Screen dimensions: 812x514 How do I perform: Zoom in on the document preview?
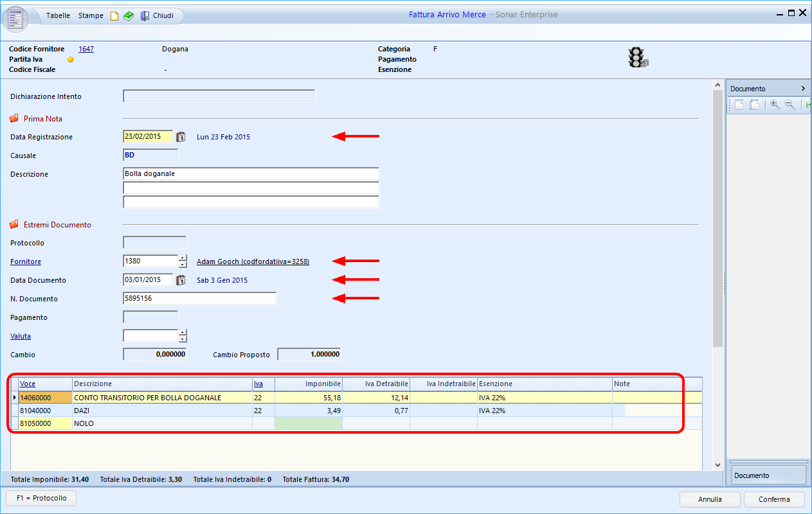tap(775, 105)
